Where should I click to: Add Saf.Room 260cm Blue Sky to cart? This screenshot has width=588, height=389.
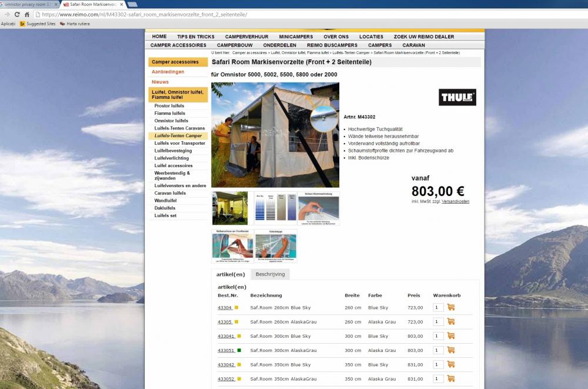451,307
